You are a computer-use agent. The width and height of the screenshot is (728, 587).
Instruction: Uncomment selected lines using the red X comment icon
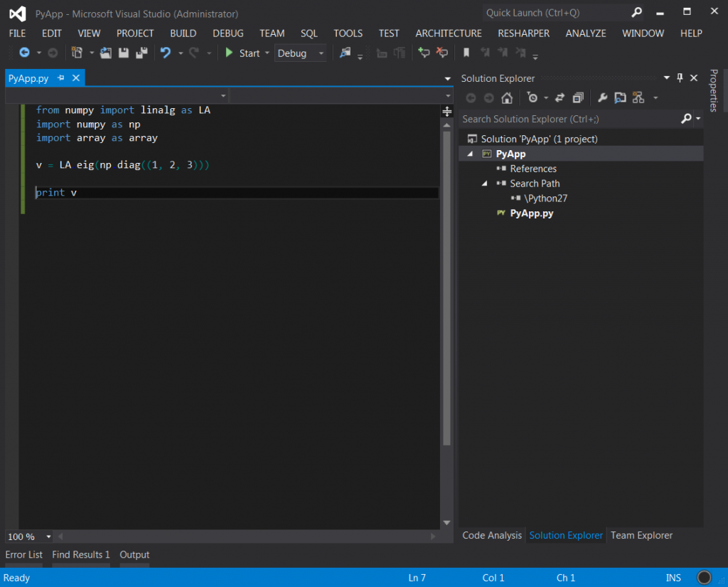pyautogui.click(x=441, y=53)
